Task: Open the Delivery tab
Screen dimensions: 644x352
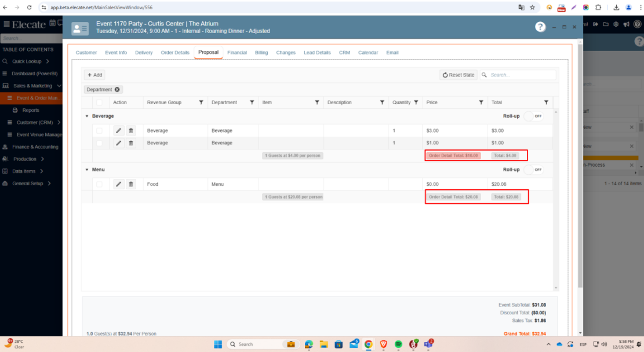Action: point(144,53)
